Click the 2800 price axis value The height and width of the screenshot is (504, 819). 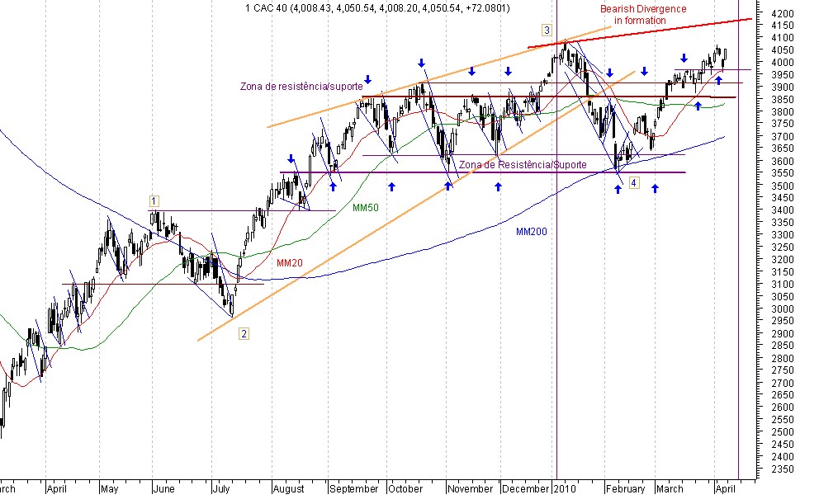[x=782, y=359]
